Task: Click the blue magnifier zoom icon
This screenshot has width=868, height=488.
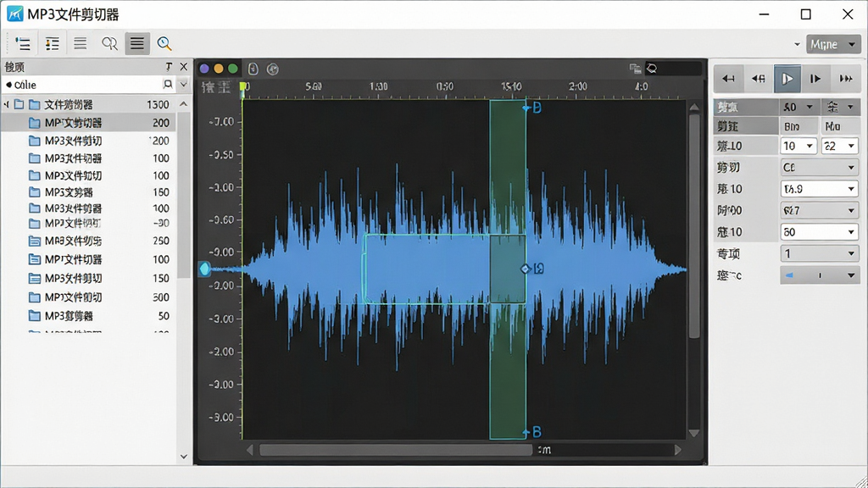Action: 164,44
